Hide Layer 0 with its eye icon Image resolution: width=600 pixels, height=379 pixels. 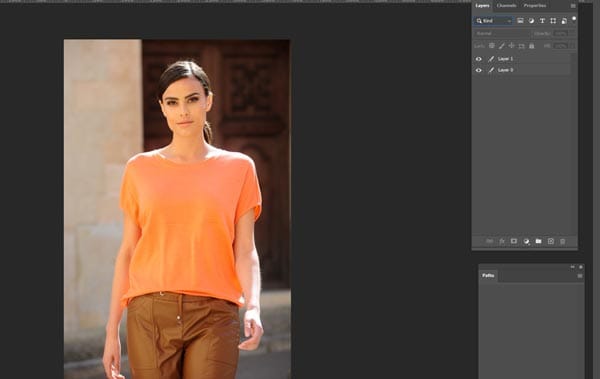[x=479, y=70]
